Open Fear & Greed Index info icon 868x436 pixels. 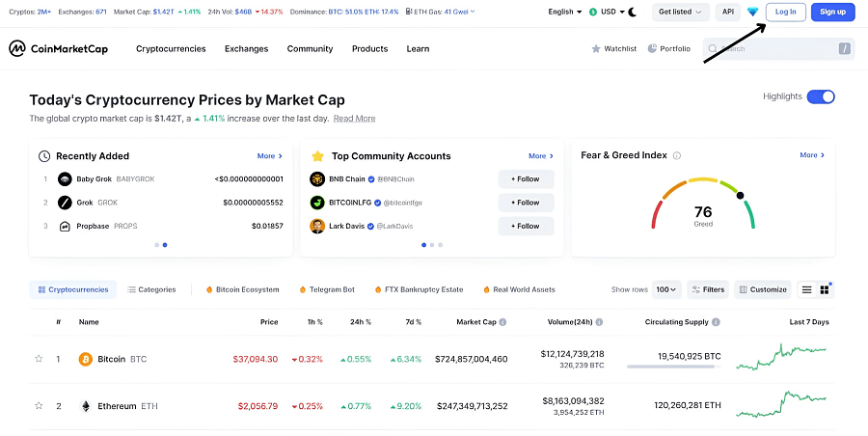(676, 155)
